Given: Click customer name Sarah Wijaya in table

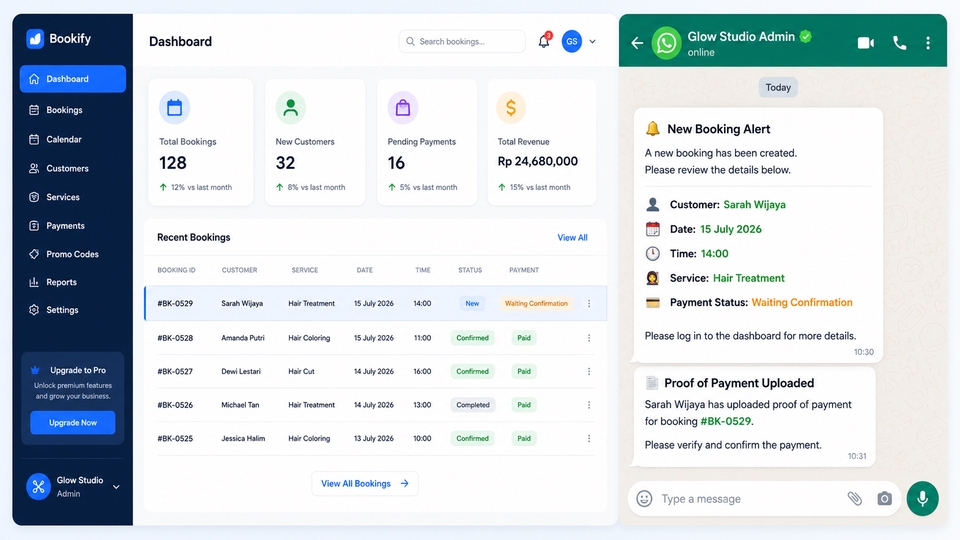Looking at the screenshot, I should 242,304.
